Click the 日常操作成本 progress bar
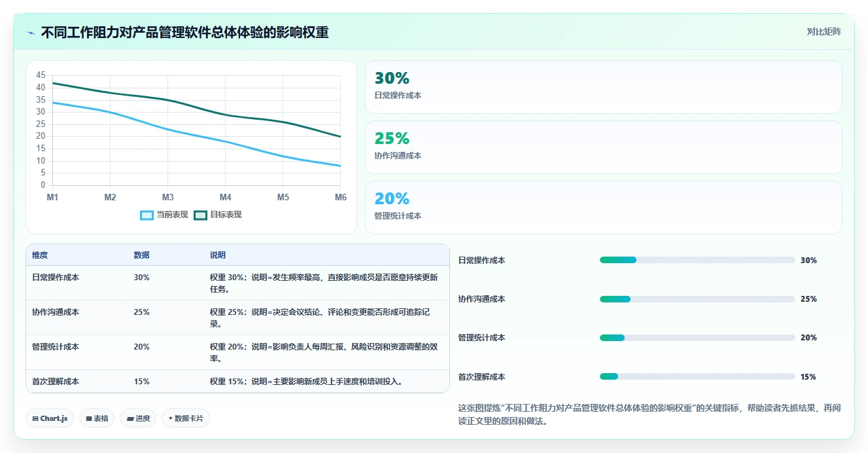The image size is (868, 453). click(x=697, y=260)
